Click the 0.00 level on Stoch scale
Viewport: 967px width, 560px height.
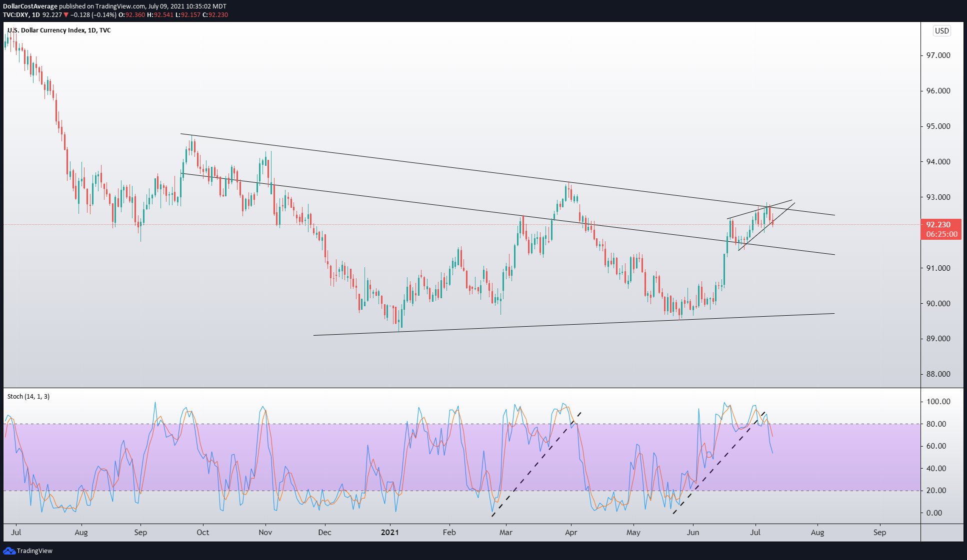(x=934, y=513)
